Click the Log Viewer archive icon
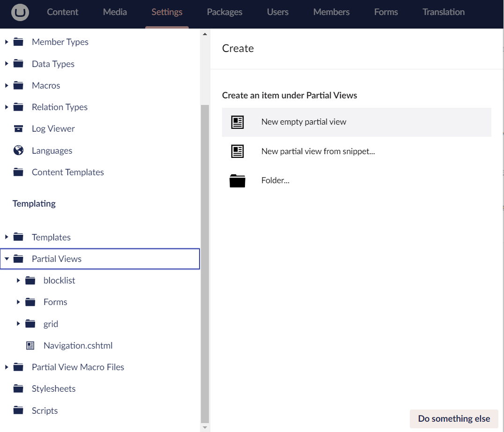The height and width of the screenshot is (432, 504). (18, 129)
